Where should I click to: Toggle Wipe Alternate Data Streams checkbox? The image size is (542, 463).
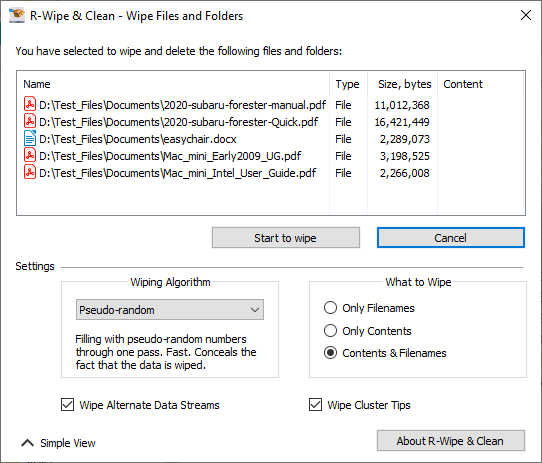[x=67, y=405]
